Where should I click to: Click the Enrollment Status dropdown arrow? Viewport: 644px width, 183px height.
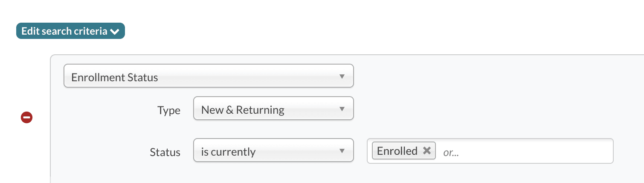tap(342, 77)
